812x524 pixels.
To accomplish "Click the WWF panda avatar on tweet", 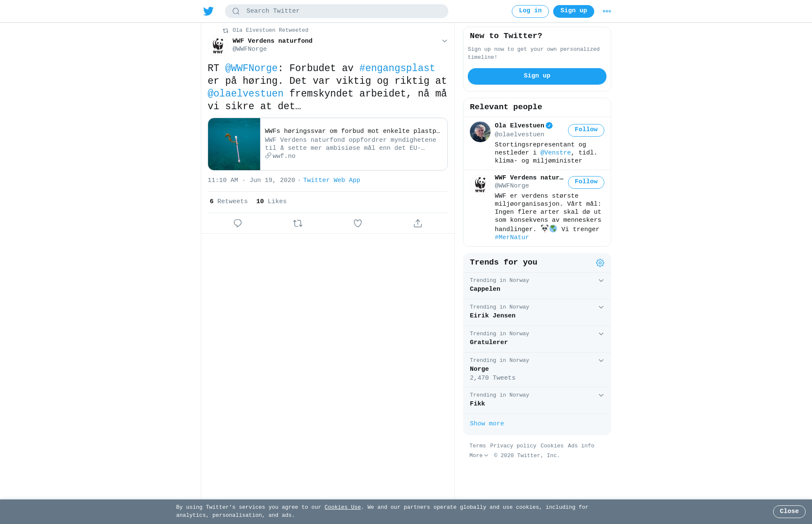I will (218, 46).
